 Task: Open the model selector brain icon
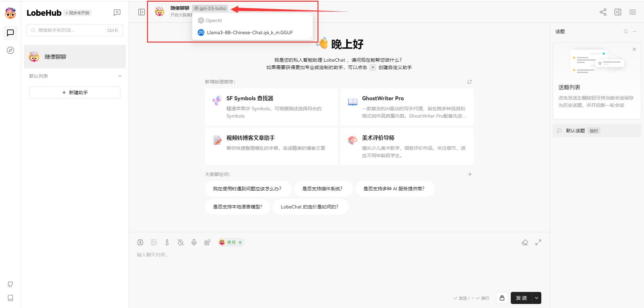tap(140, 242)
